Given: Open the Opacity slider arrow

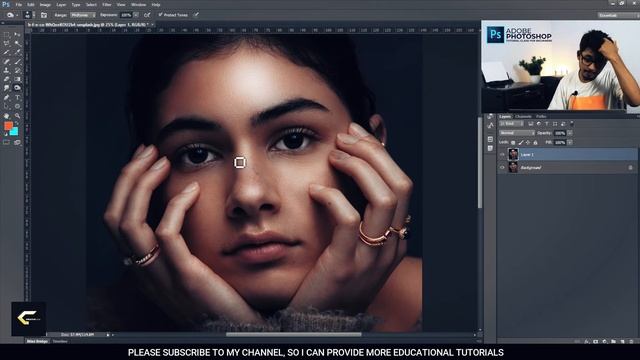Looking at the screenshot, I should [x=570, y=133].
